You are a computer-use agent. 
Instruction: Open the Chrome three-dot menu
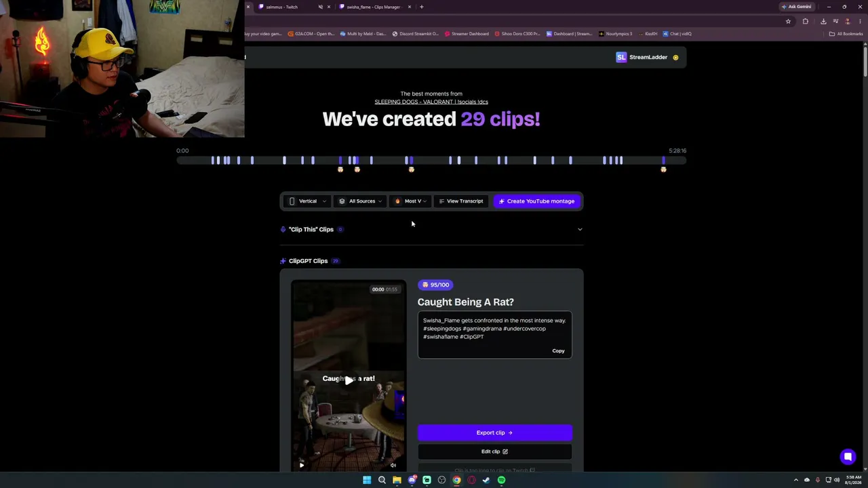coord(860,21)
